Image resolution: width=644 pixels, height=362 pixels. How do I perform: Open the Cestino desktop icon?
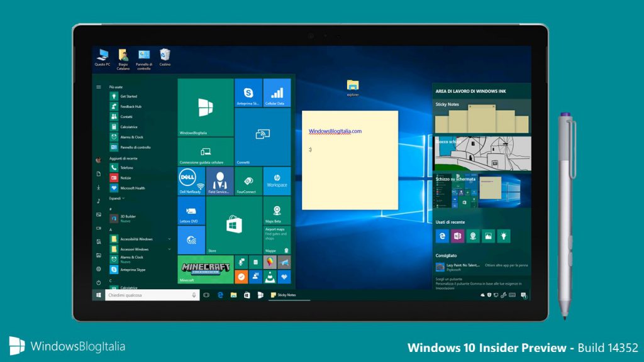click(165, 58)
